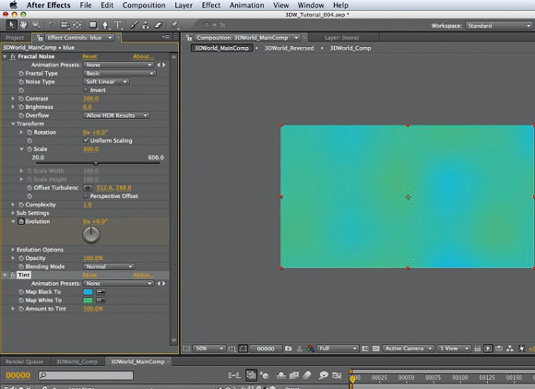Viewport: 535px width, 389px height.
Task: Select the Type tool
Action: pyautogui.click(x=118, y=25)
